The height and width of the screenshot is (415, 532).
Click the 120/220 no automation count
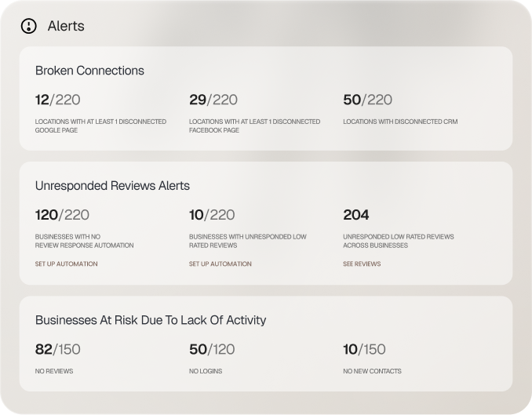tap(62, 215)
